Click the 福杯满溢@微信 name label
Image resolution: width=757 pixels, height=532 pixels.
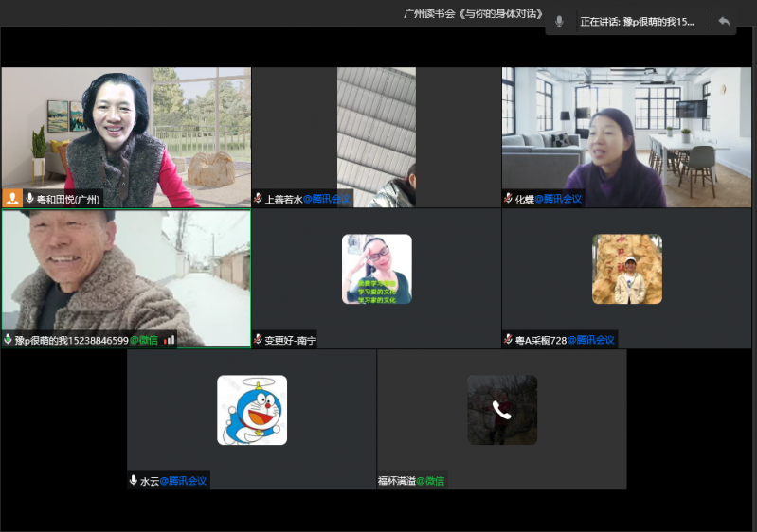click(411, 481)
